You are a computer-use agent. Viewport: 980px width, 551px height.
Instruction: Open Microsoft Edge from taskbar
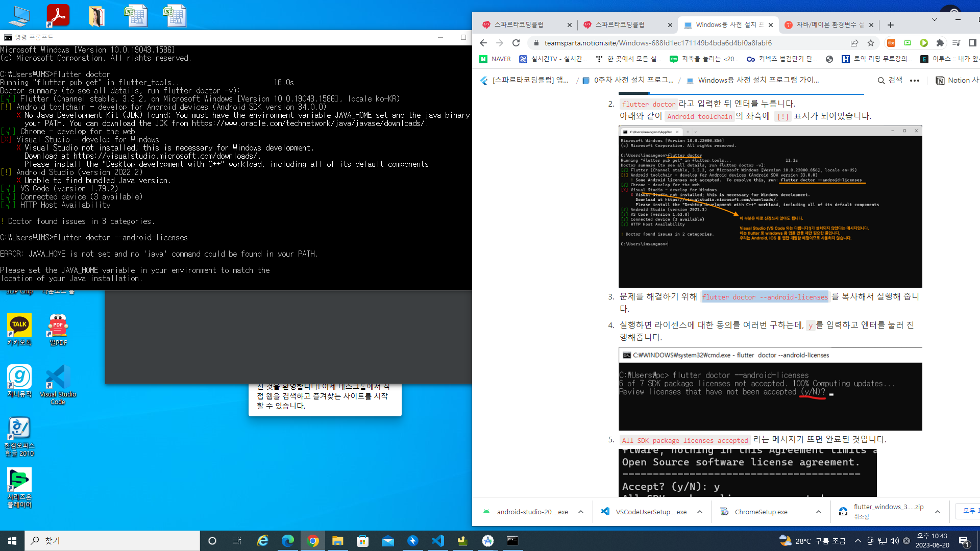(288, 541)
